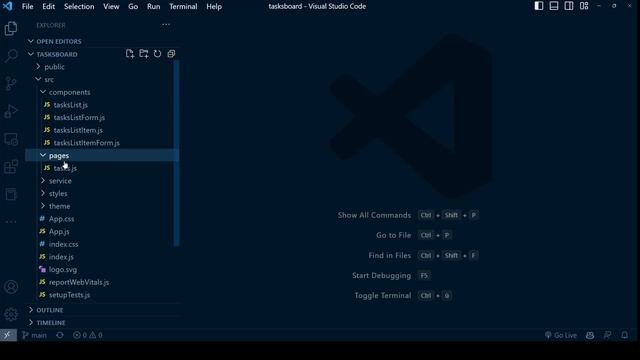Open the VS Code application menu icon
640x360 pixels.
tap(7, 6)
